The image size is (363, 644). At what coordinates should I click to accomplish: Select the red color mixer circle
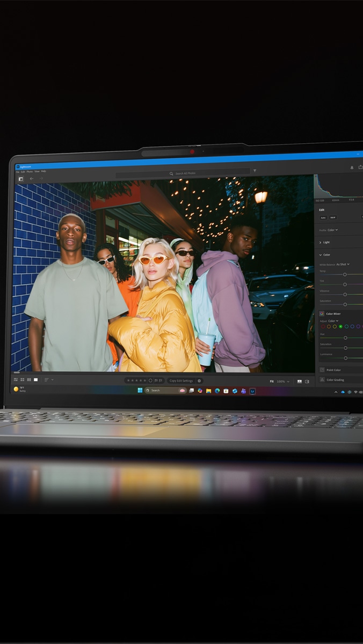tap(323, 327)
